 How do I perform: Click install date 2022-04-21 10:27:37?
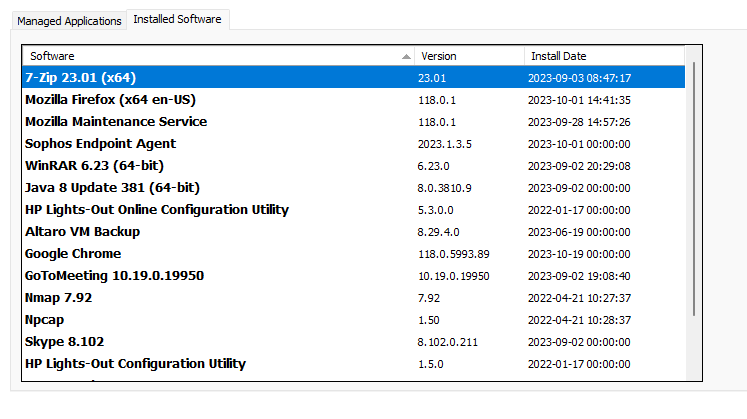pyautogui.click(x=579, y=298)
